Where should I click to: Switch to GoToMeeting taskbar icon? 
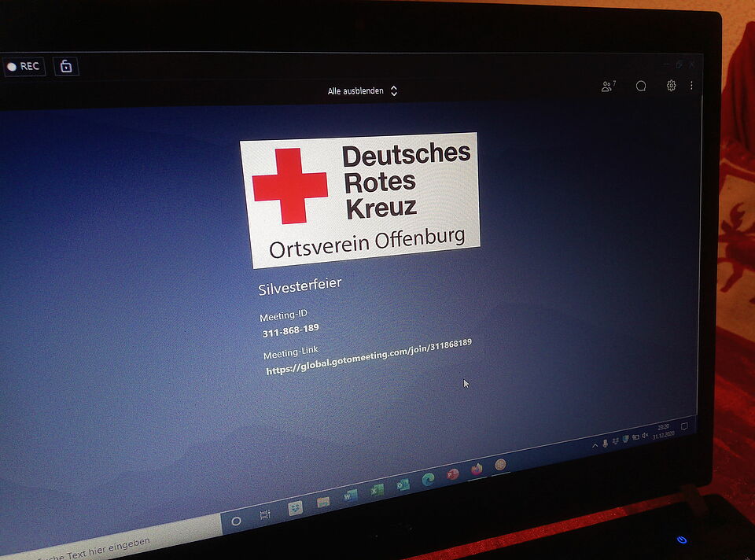[x=501, y=464]
